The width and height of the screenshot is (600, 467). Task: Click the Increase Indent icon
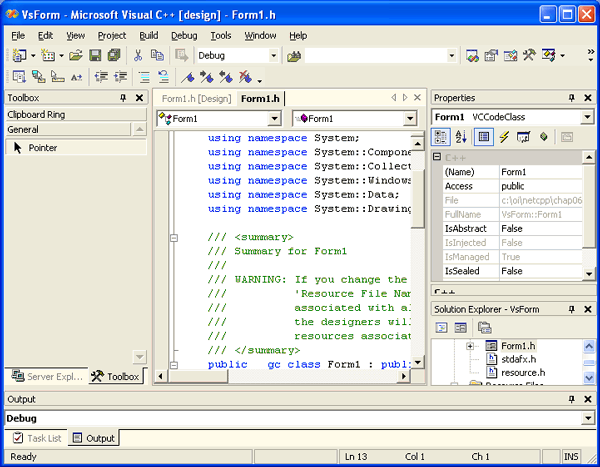[122, 77]
